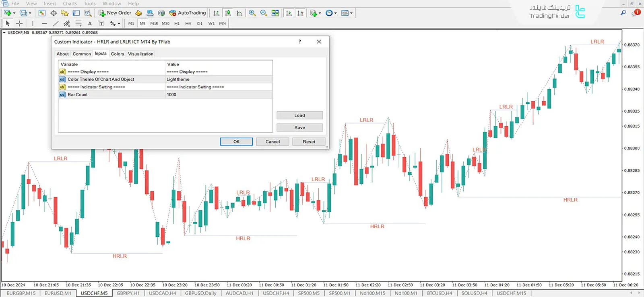This screenshot has width=644, height=297.
Task: Select the Draw Horizontal Line tool
Action: 44,24
